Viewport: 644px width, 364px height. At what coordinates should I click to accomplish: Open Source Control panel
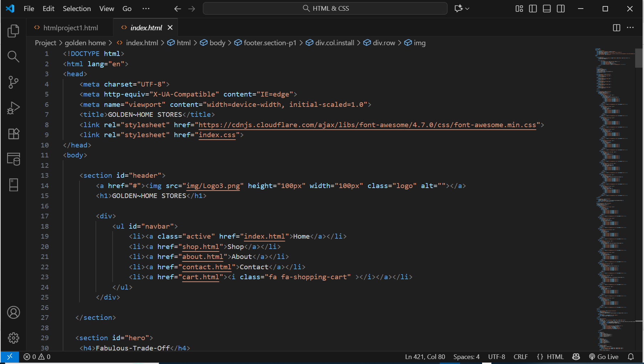click(13, 82)
